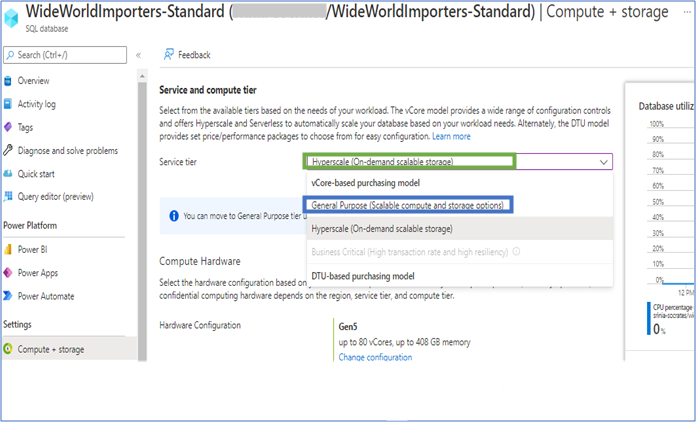Click vCore-based purchasing model header
This screenshot has width=697, height=425.
pos(365,183)
